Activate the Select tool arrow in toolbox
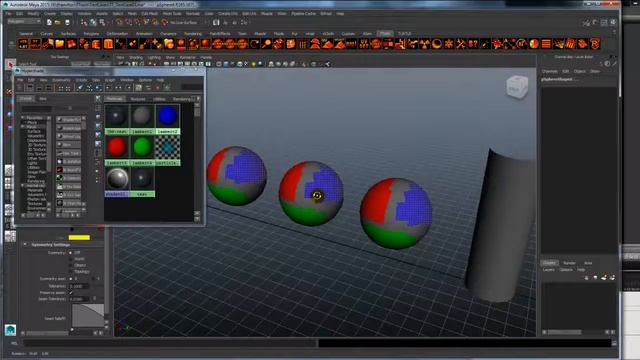The height and width of the screenshot is (360, 640). tap(10, 64)
